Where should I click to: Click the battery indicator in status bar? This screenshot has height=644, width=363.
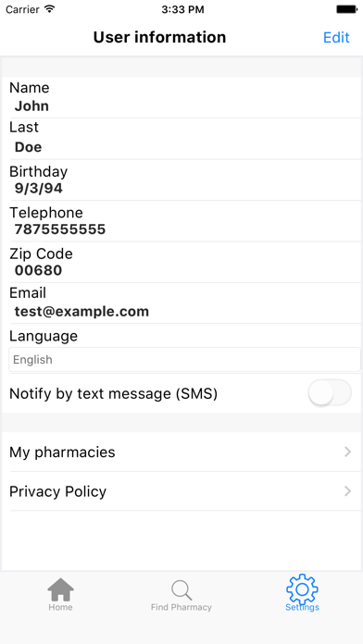tap(346, 9)
